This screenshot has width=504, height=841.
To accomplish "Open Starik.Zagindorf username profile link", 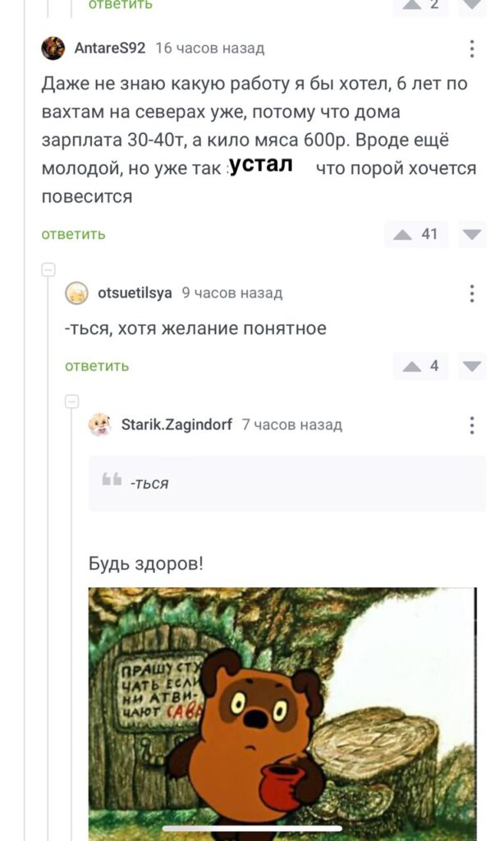I will click(x=176, y=425).
